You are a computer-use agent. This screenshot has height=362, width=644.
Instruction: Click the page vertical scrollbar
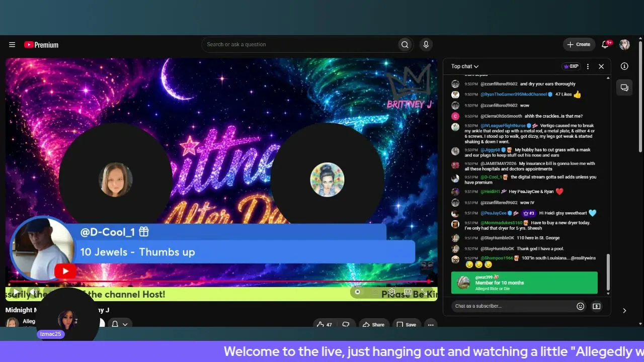(x=640, y=96)
